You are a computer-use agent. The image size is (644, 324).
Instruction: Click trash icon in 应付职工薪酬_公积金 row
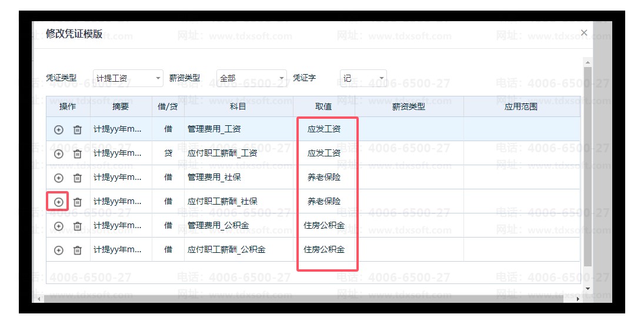tap(77, 250)
